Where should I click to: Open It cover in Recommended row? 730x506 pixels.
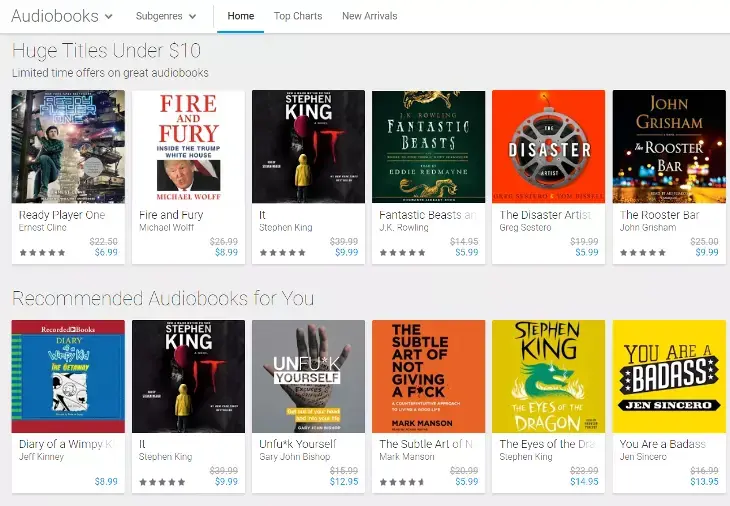pos(189,377)
